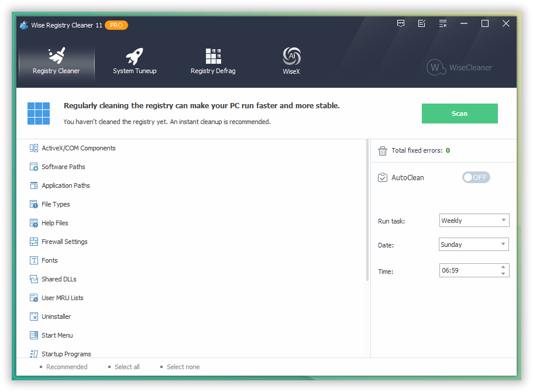Click Total fixed errors count
Viewport: 533px width, 392px height.
tap(448, 150)
